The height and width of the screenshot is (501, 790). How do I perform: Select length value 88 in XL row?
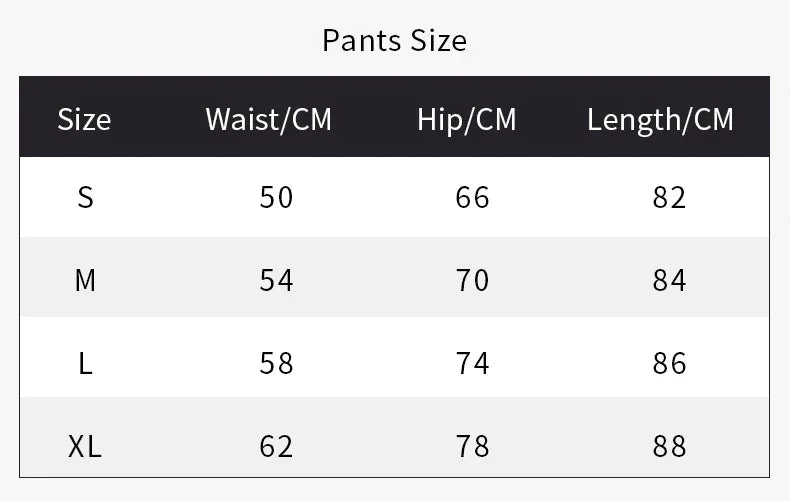pyautogui.click(x=669, y=446)
